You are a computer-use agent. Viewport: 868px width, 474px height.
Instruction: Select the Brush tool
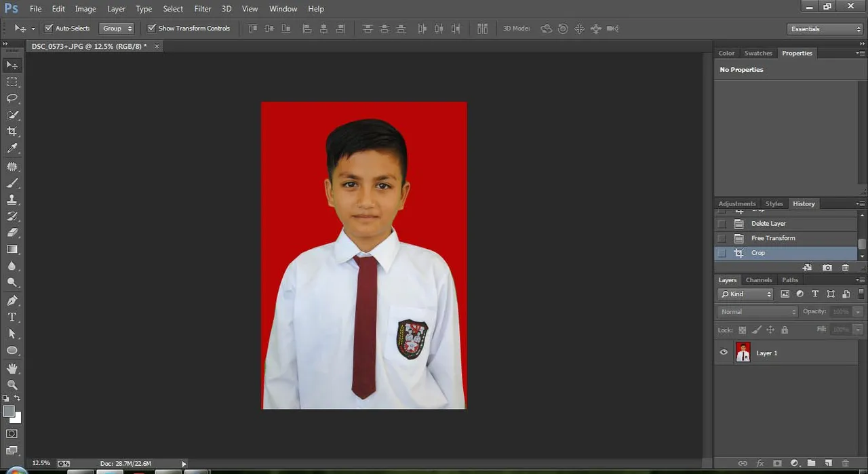[12, 183]
